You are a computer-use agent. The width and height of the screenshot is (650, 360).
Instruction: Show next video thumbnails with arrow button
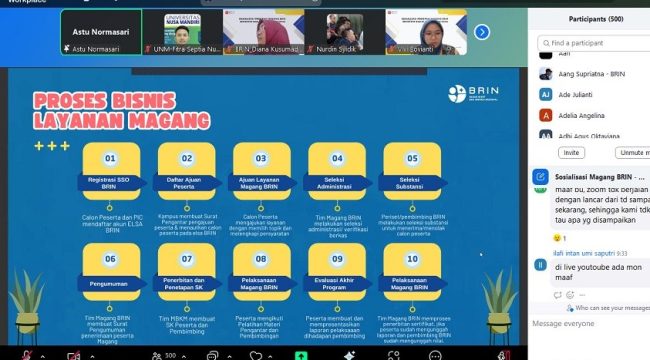point(482,32)
